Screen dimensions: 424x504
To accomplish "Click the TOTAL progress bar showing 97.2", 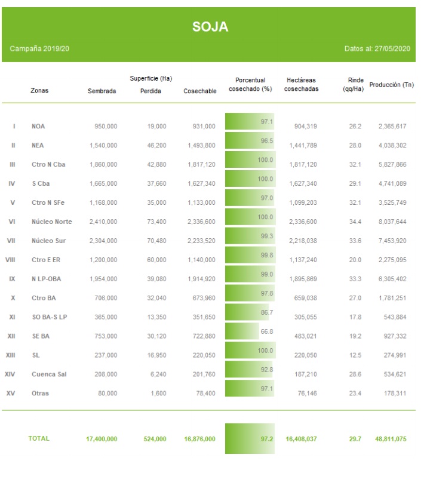I will 250,438.
